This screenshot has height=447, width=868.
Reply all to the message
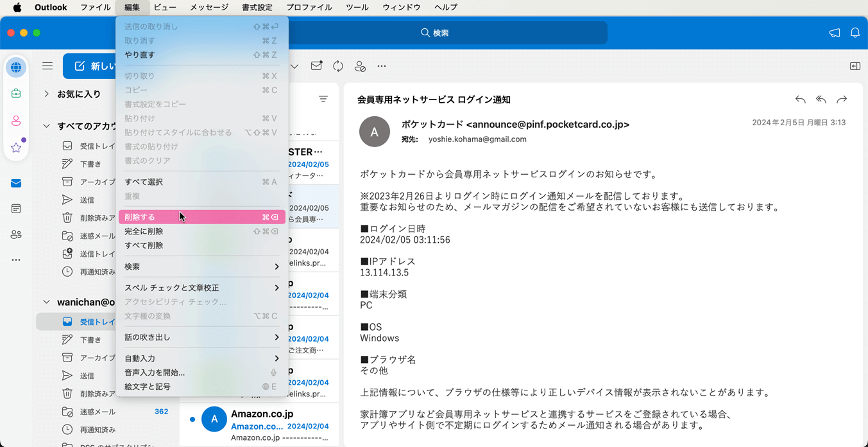pos(821,100)
